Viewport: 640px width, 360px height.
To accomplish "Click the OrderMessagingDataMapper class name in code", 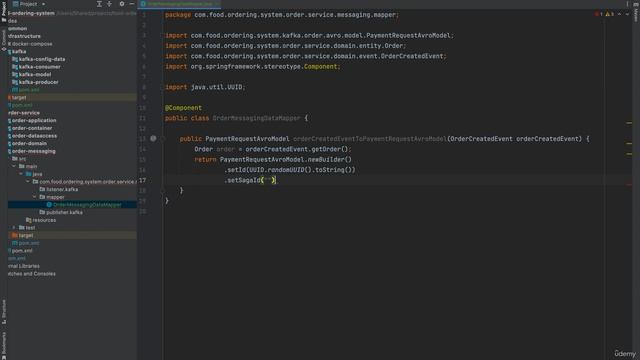I will click(x=256, y=118).
